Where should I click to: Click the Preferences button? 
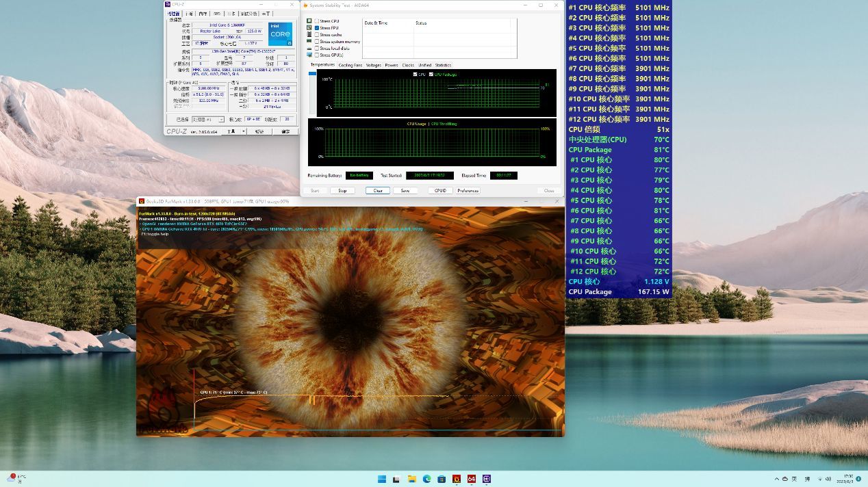(468, 191)
